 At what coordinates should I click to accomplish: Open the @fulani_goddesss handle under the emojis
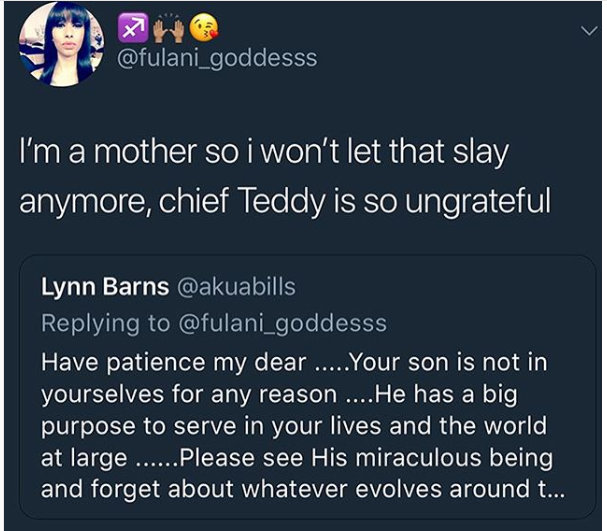[217, 58]
